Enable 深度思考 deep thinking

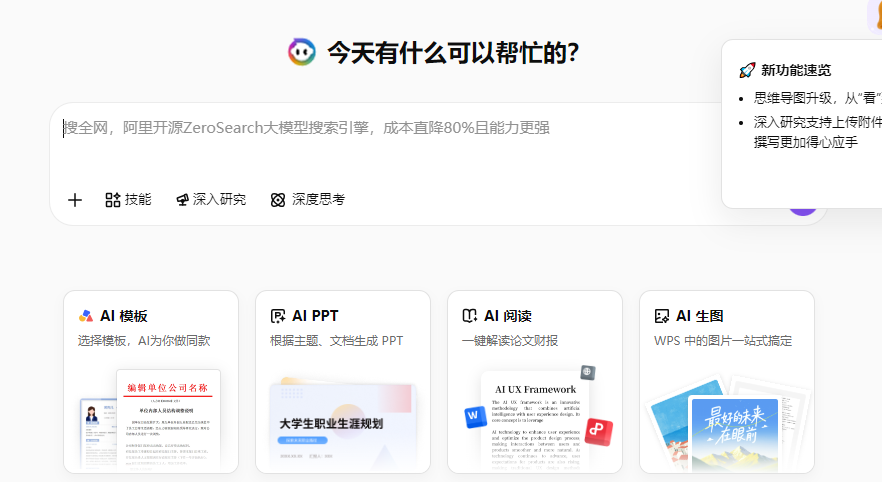coord(308,200)
